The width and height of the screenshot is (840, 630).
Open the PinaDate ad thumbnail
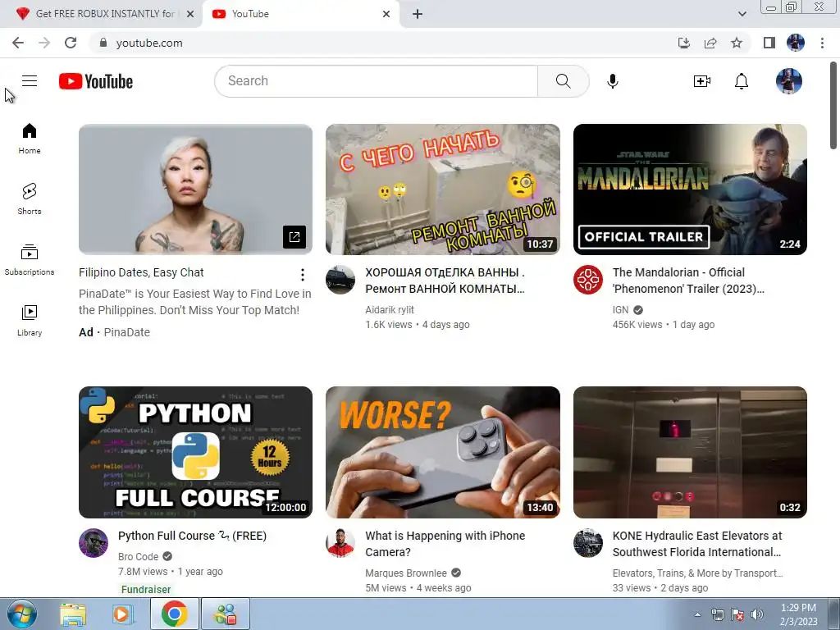point(195,189)
